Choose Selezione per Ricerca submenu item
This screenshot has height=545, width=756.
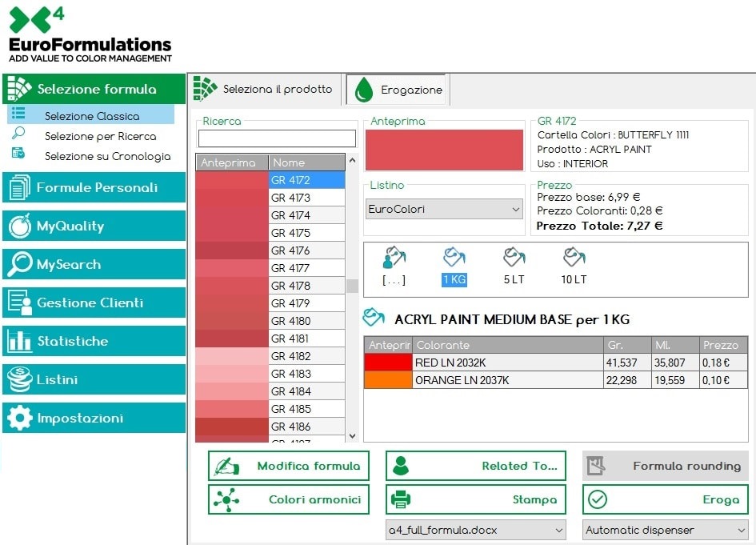pos(100,136)
